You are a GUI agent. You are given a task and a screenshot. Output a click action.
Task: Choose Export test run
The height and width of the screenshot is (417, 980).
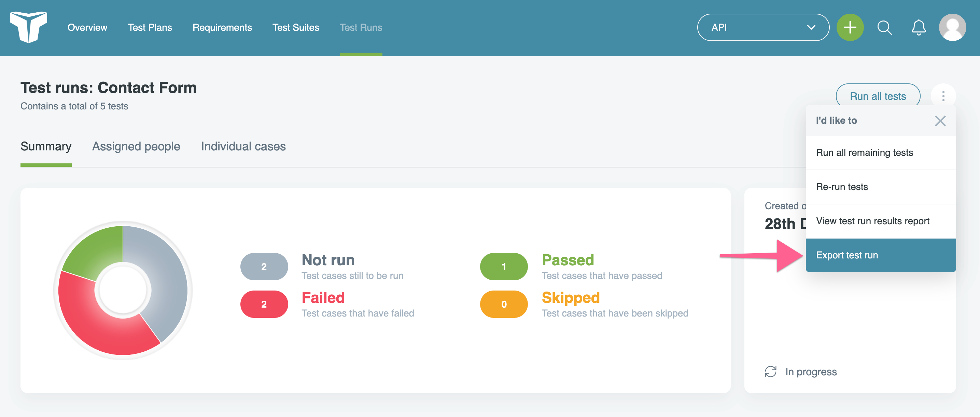pyautogui.click(x=881, y=255)
